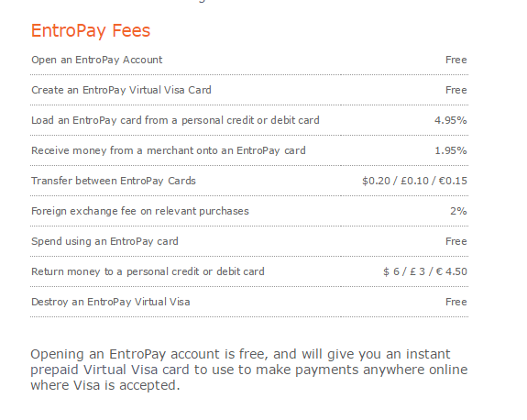Select the load from personal card row

click(249, 120)
